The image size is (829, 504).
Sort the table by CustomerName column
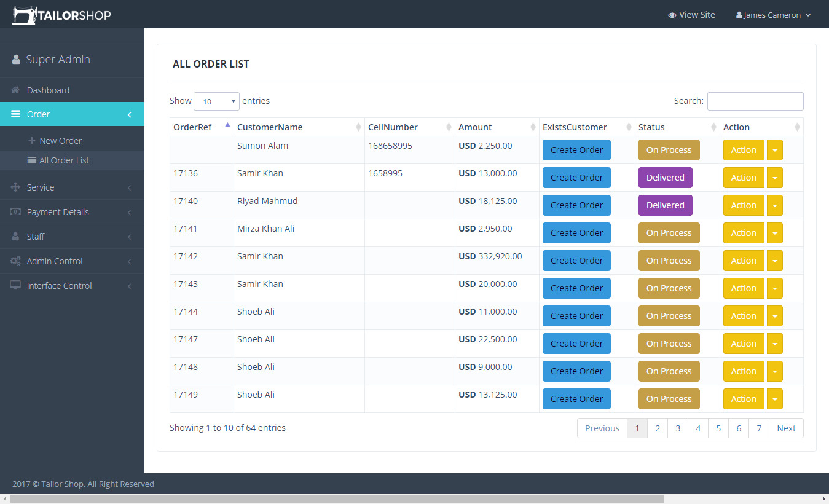click(x=270, y=127)
